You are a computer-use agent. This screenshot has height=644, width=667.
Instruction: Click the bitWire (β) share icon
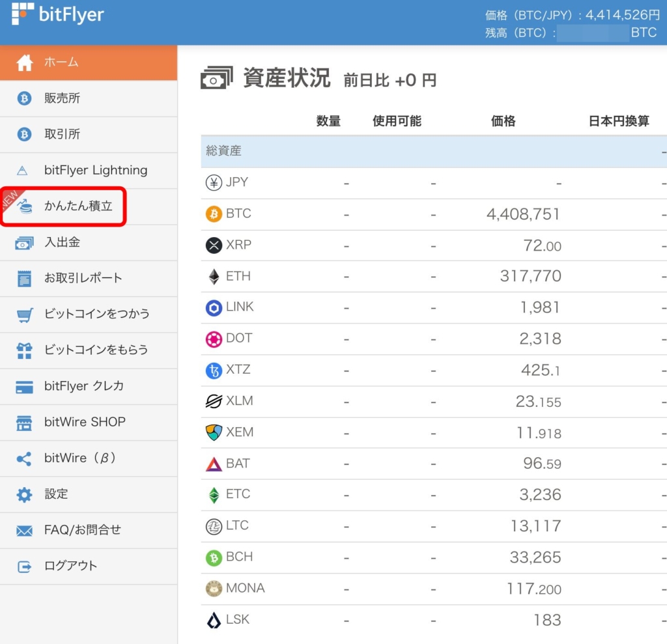(25, 458)
